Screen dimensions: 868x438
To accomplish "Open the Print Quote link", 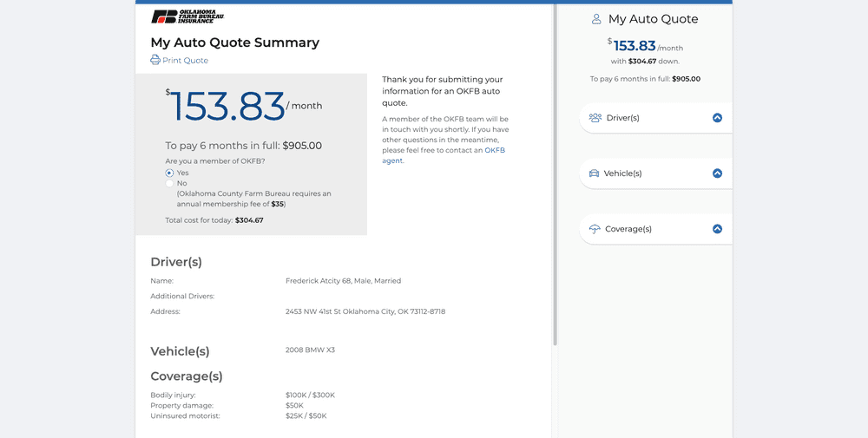I will coord(185,61).
